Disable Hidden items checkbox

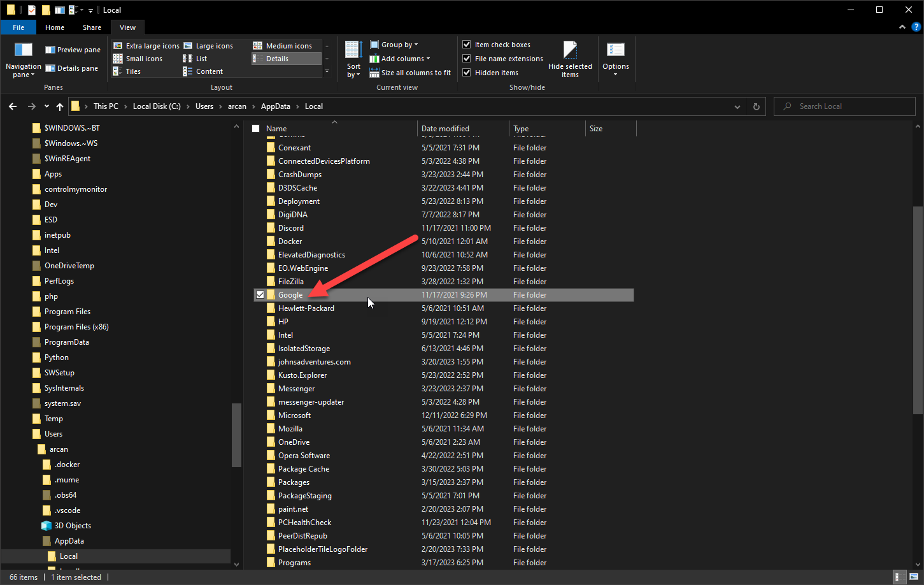click(467, 73)
